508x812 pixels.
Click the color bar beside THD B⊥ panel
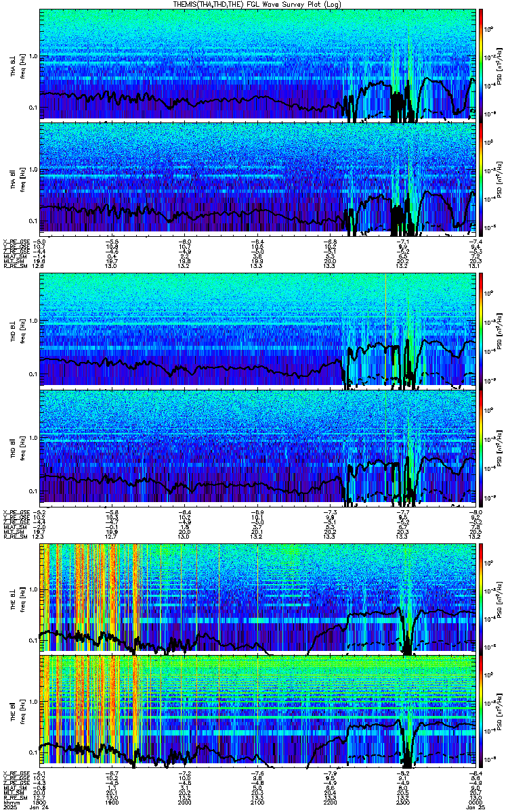click(481, 331)
